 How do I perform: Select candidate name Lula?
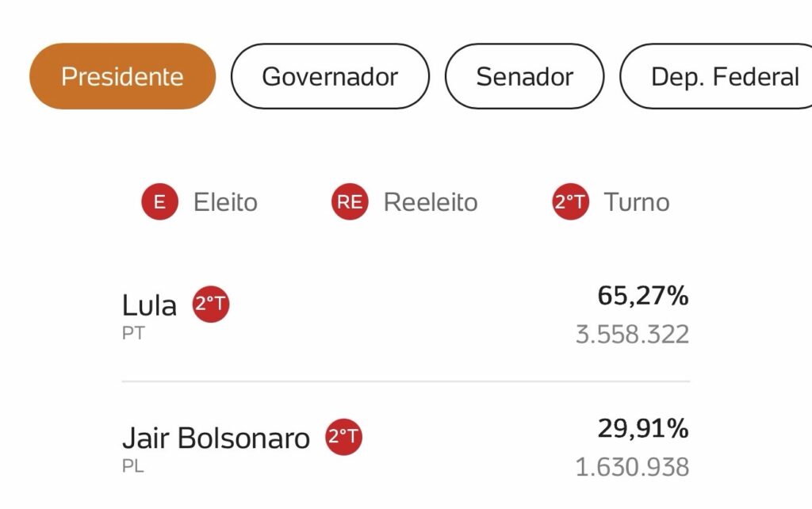pos(149,305)
